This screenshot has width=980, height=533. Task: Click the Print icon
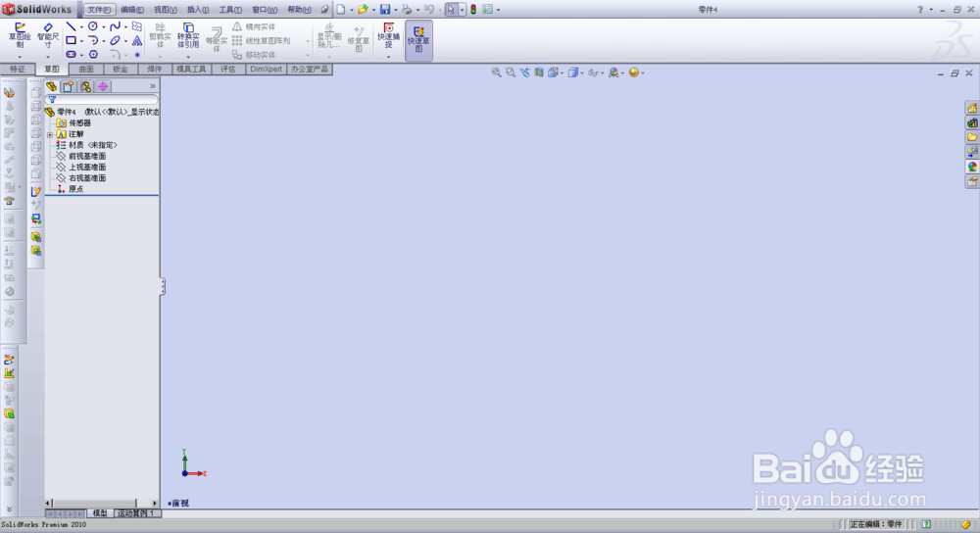[407, 10]
